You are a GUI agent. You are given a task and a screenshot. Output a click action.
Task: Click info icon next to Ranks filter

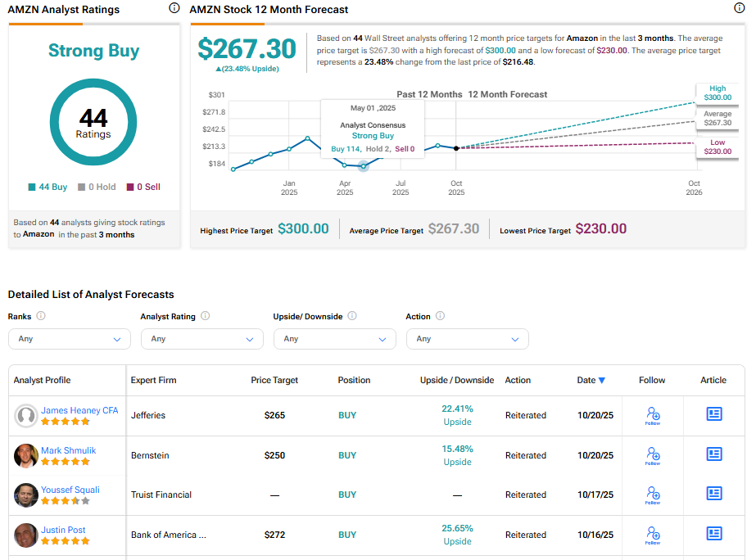click(x=41, y=316)
